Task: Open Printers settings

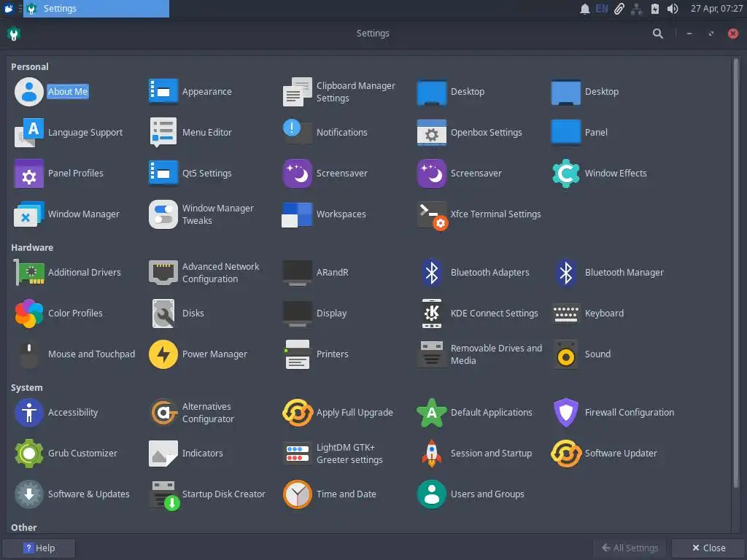Action: (315, 354)
